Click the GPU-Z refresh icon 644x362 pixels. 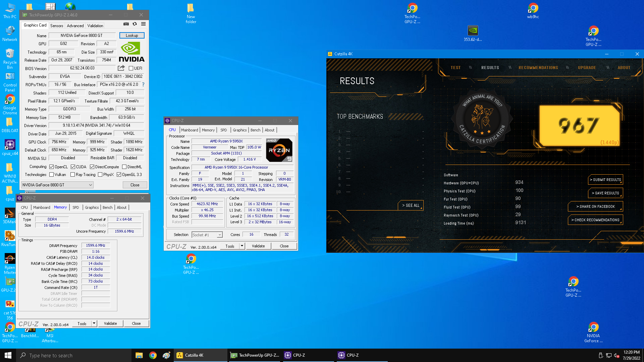pos(135,24)
